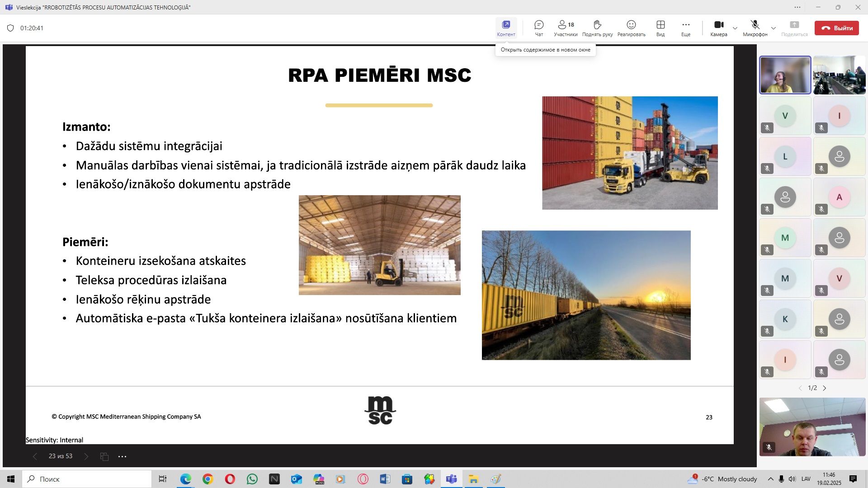Click the warehouse forklift photo on slide

click(x=380, y=245)
